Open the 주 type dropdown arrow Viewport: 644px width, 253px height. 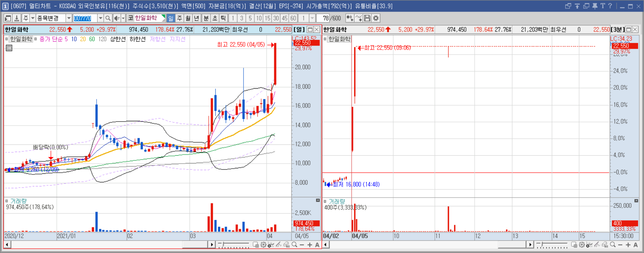tap(33, 18)
